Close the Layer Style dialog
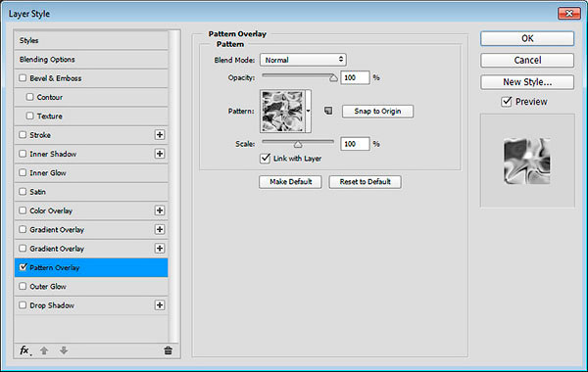This screenshot has height=372, width=588. pyautogui.click(x=568, y=14)
